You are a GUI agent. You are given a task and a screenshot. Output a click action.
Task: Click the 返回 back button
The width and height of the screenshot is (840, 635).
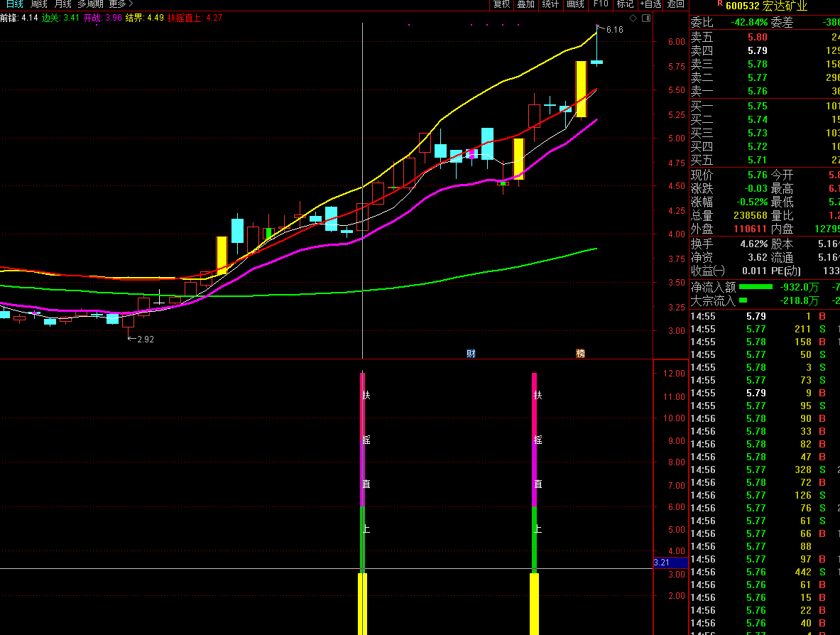click(x=676, y=4)
